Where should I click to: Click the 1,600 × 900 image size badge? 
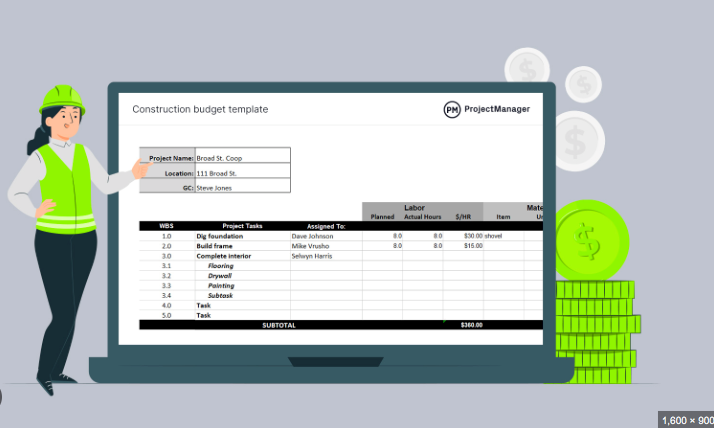click(x=685, y=419)
